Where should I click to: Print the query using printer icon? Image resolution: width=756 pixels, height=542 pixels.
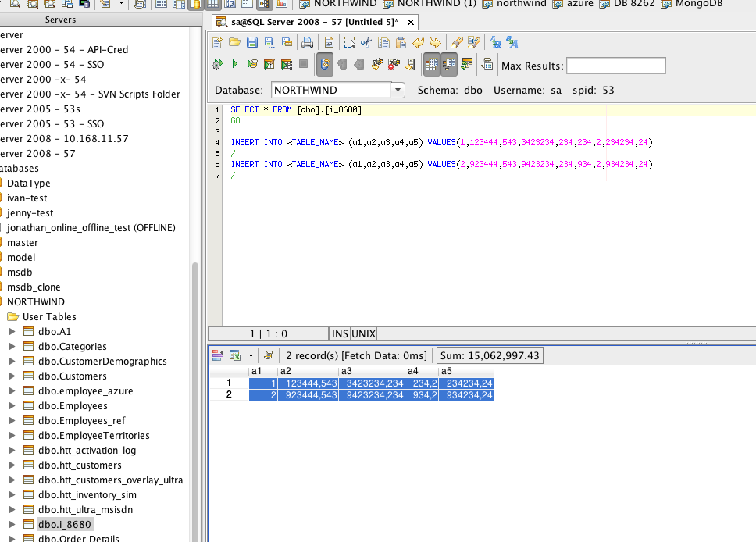pyautogui.click(x=307, y=43)
